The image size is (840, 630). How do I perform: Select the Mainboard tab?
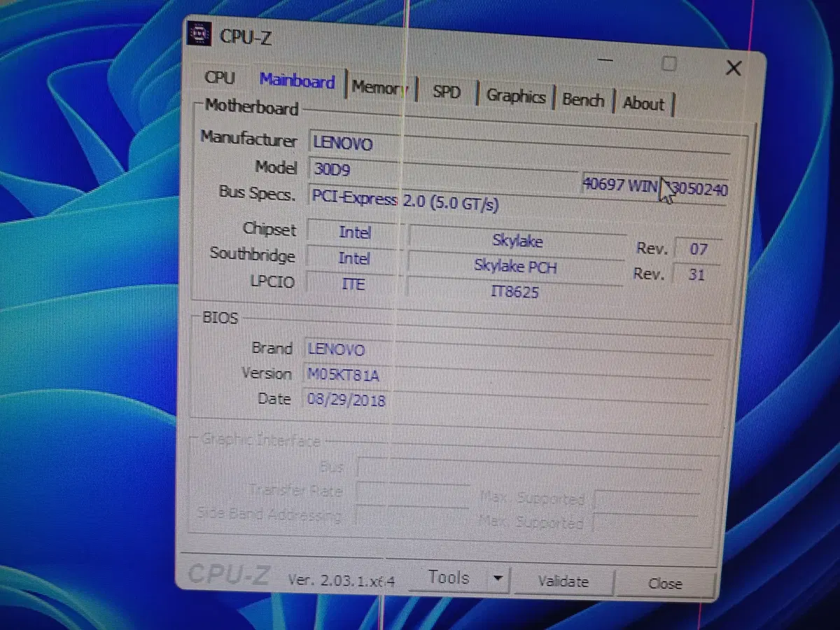pos(297,81)
